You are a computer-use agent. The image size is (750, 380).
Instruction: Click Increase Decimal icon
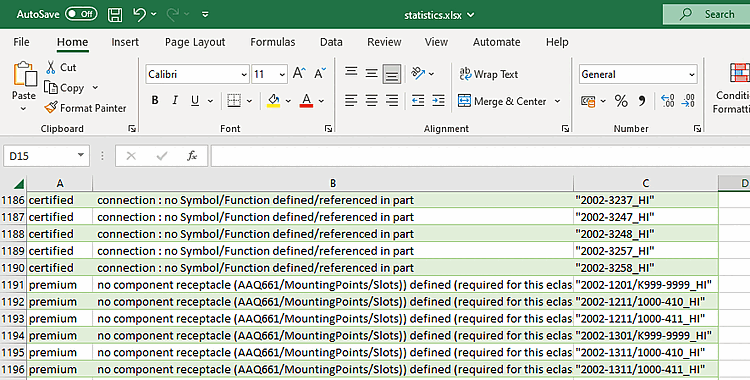(x=667, y=101)
